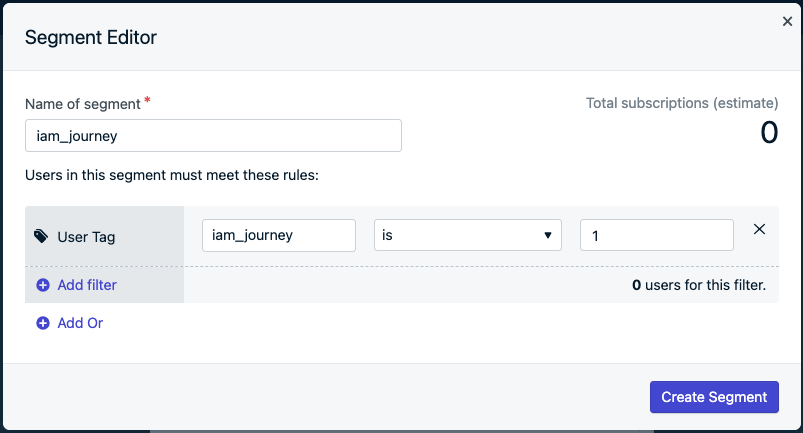Viewport: 803px width, 433px height.
Task: Click the Create Segment button
Action: [714, 397]
